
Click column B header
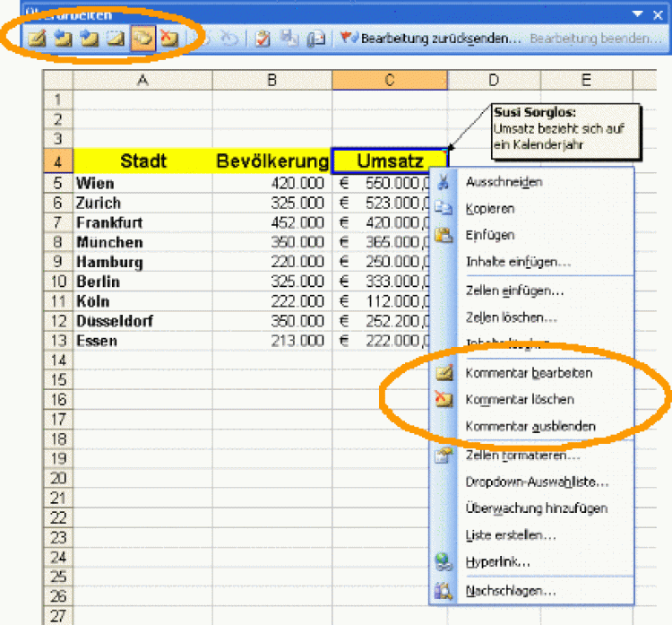coord(271,81)
